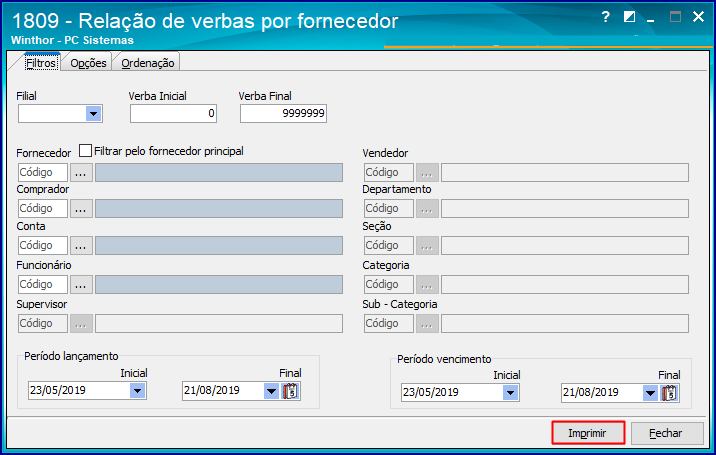Open Período vencimento calendar icon
Viewport: 716px width, 455px height.
(670, 393)
